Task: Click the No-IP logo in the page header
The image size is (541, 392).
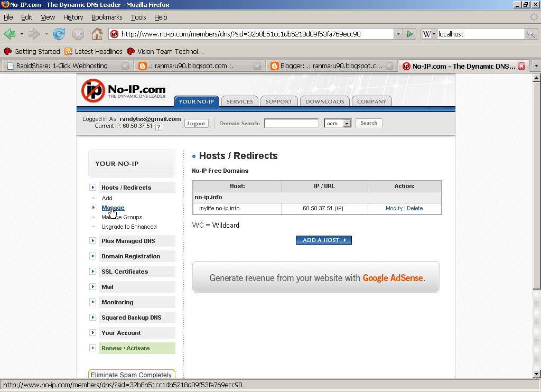Action: [124, 90]
